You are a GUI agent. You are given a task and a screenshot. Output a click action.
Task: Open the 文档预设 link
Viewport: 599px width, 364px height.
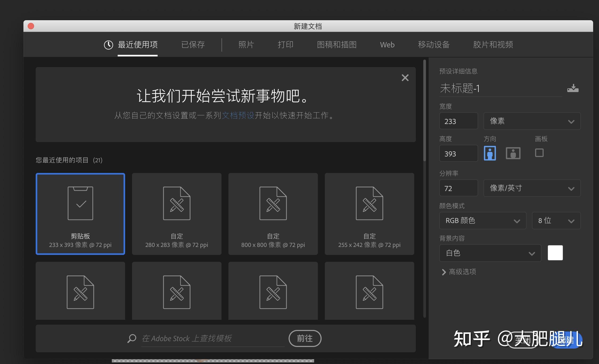click(x=238, y=115)
